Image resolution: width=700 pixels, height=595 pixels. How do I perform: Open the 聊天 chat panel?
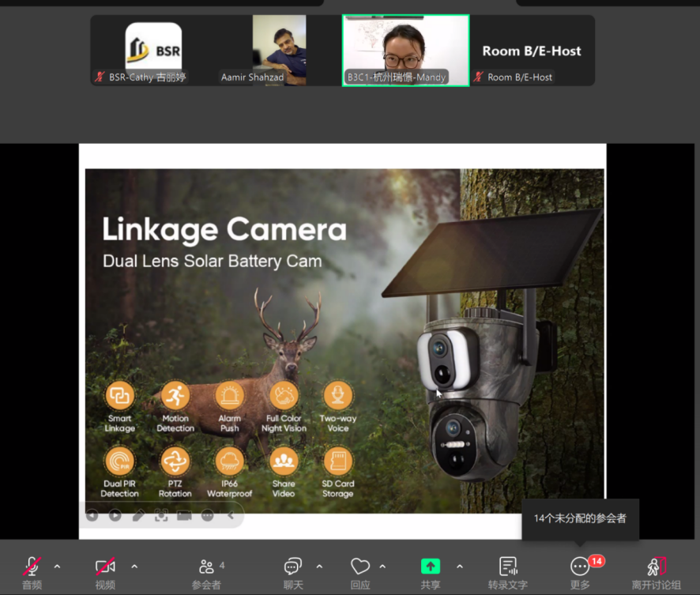(x=293, y=572)
